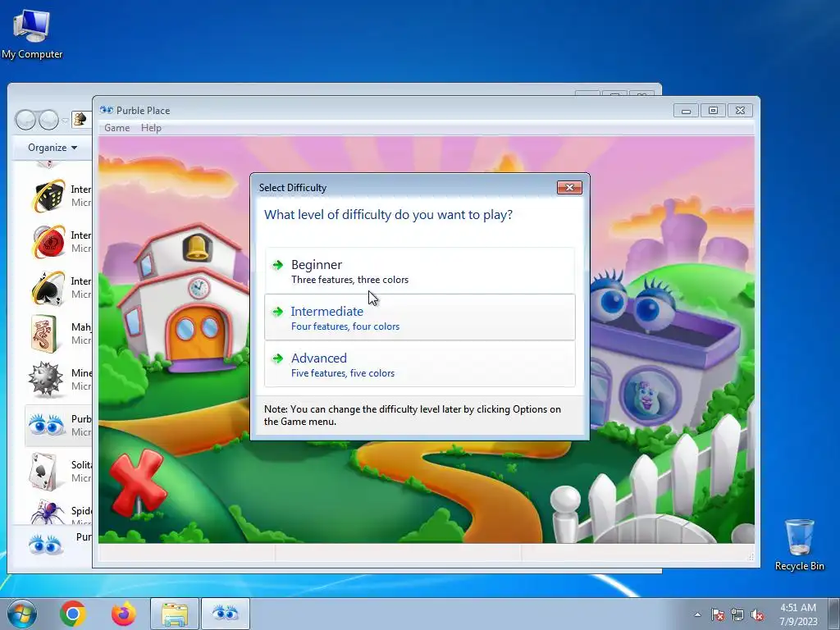Screen dimensions: 840x630
Task: Select the Solitaire cards icon
Action: [x=43, y=472]
